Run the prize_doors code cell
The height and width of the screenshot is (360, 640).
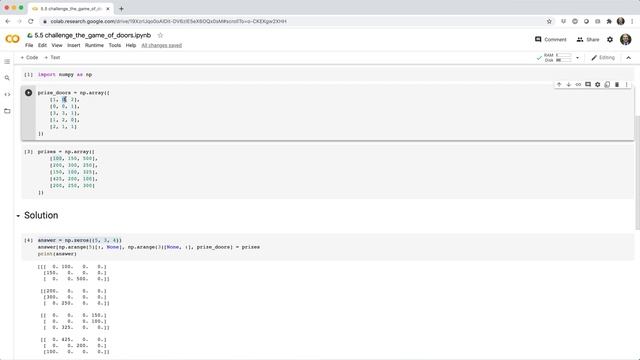[29, 93]
